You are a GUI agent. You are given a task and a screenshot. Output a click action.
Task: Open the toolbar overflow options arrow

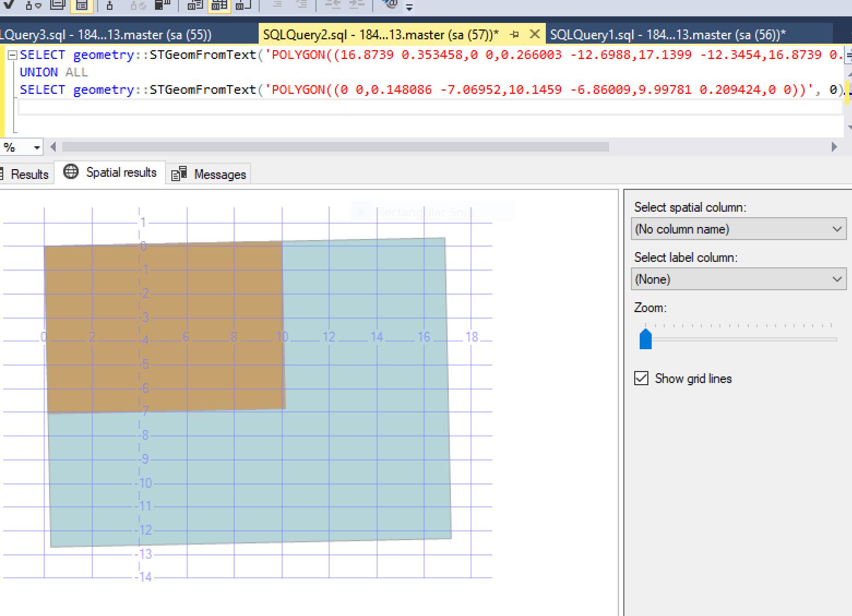409,7
